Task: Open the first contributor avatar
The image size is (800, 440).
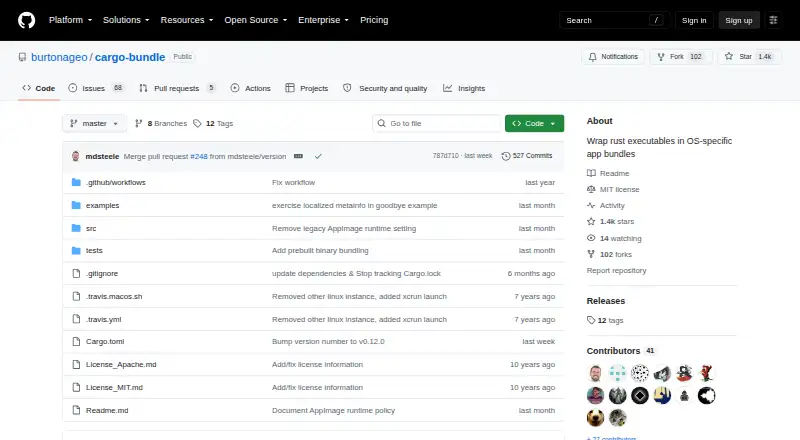Action: tap(595, 373)
